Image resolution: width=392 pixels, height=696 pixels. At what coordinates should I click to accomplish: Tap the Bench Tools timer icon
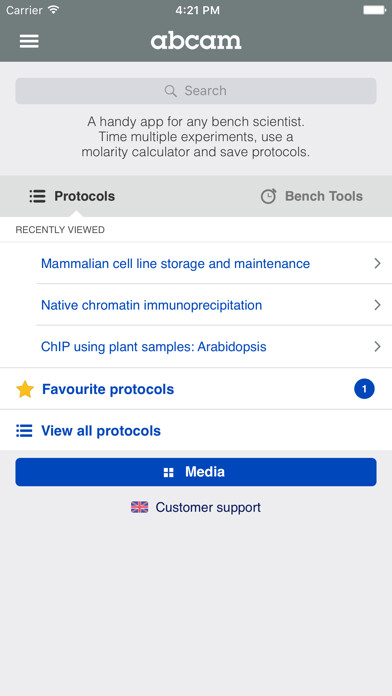pos(268,196)
